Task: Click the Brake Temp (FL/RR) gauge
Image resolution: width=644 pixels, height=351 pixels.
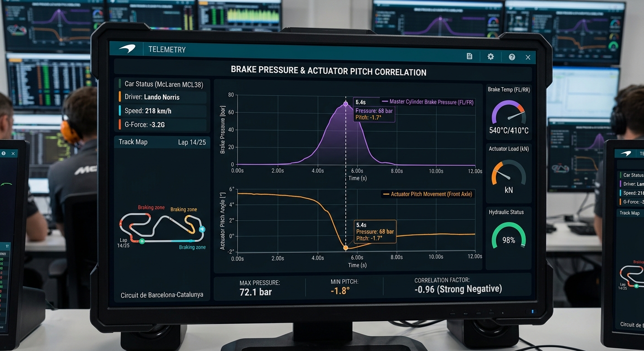Action: click(x=509, y=111)
